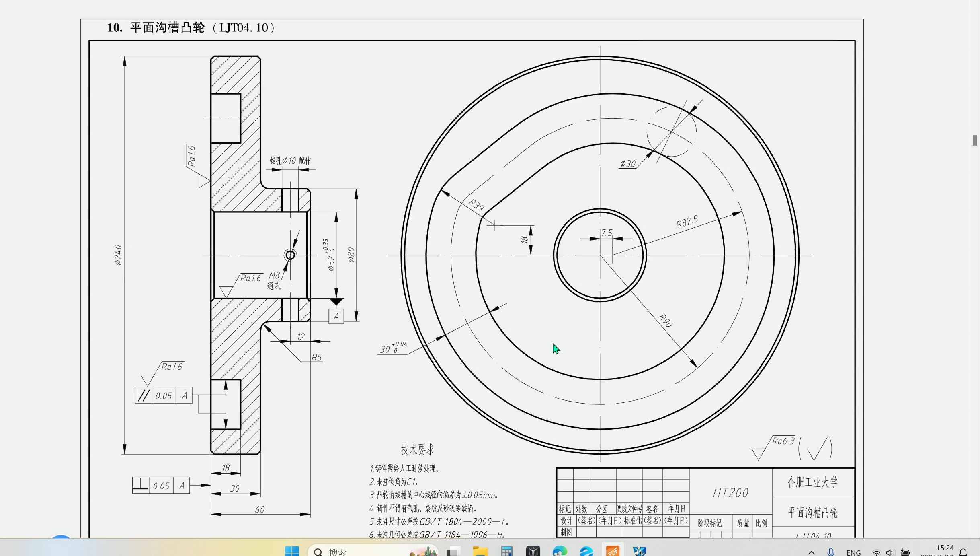Open the notification bell panel

pyautogui.click(x=964, y=552)
